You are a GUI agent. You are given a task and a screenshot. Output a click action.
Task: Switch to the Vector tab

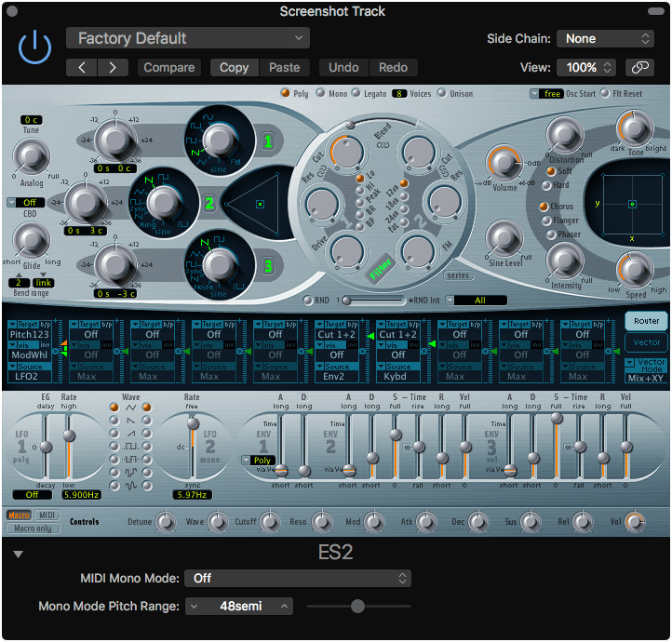[x=646, y=342]
